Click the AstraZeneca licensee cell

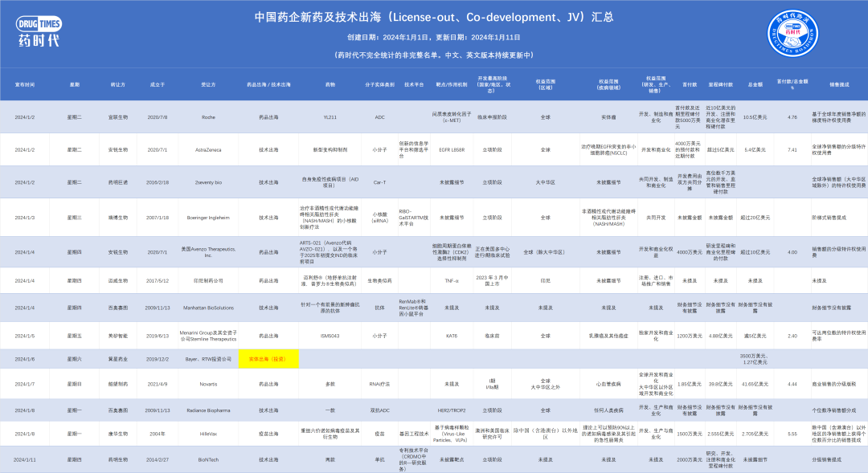pyautogui.click(x=208, y=150)
